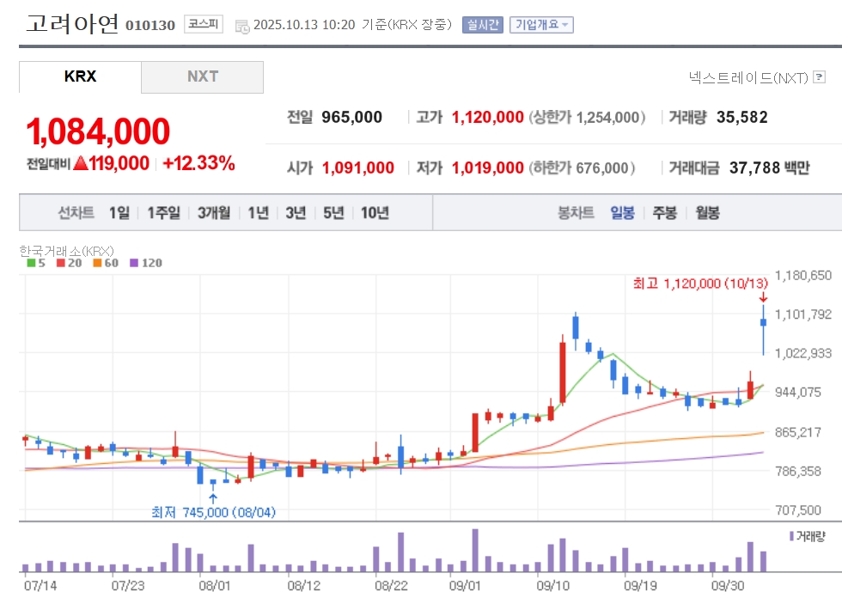842x616 pixels.
Task: Click the 1,101,792 price axis label
Action: pos(802,314)
